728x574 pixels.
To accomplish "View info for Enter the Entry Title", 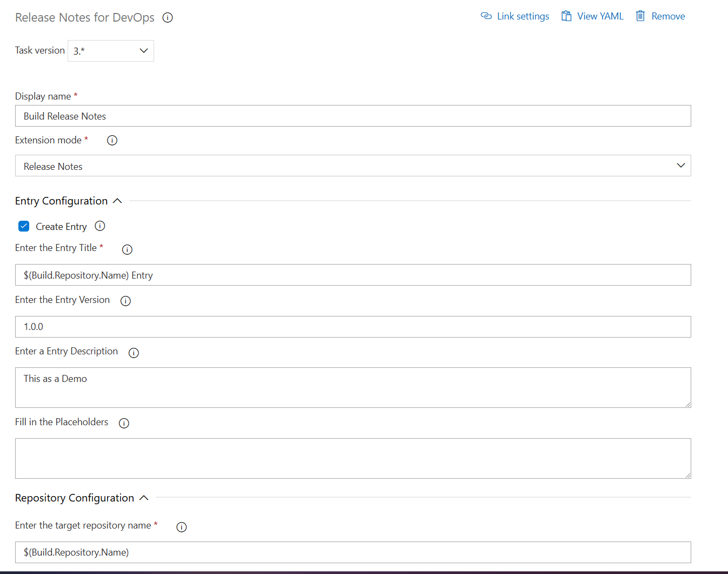I will coord(127,249).
